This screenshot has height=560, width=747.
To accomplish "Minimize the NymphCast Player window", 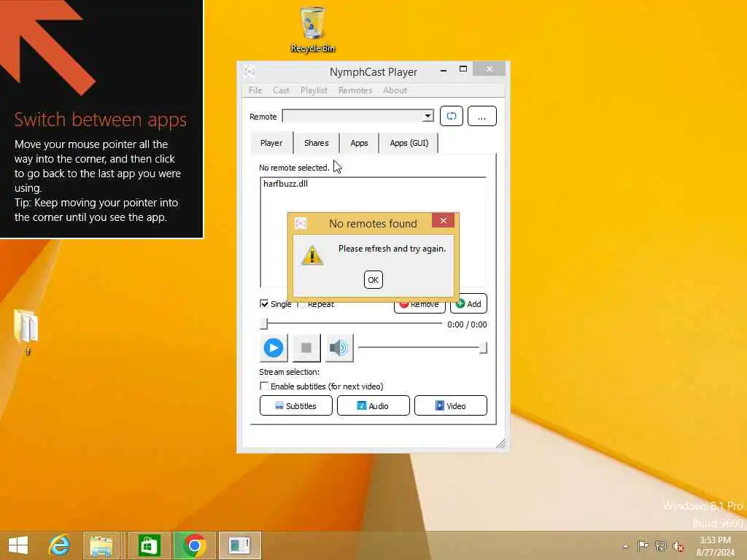I will [x=444, y=70].
